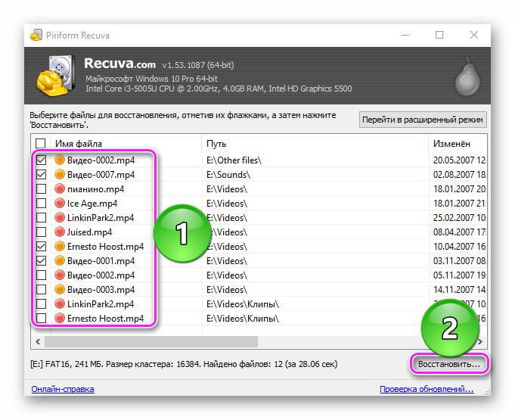
Task: Check Ernesto Hoost.mp4 checkbox in E:\Videos\Клипы\
Action: 41,318
